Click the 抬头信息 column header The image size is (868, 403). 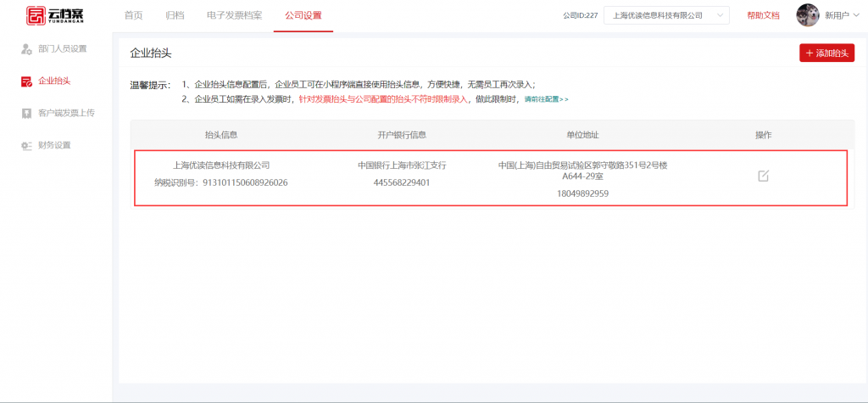point(221,135)
